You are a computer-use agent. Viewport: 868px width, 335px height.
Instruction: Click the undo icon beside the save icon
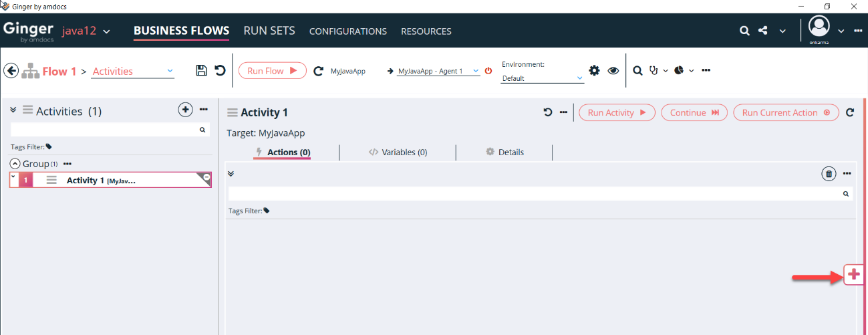(220, 70)
